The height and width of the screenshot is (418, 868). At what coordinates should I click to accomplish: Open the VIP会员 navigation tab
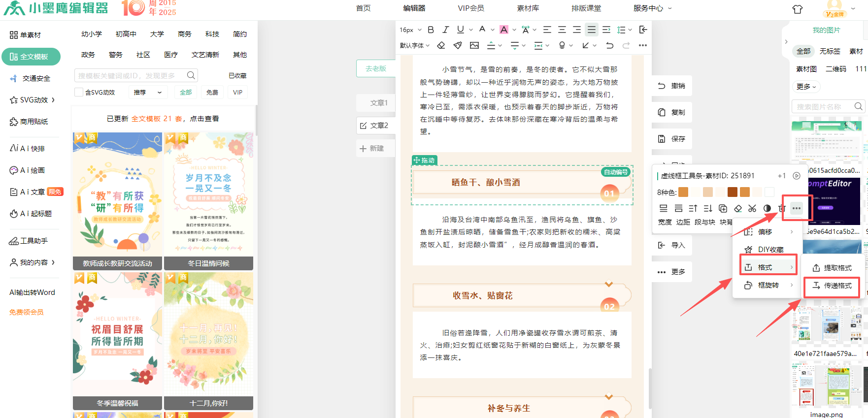click(x=471, y=8)
